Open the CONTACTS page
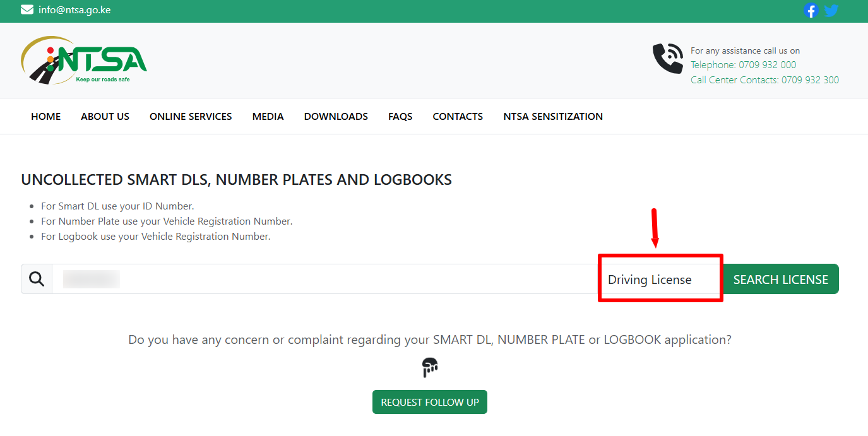 tap(458, 116)
